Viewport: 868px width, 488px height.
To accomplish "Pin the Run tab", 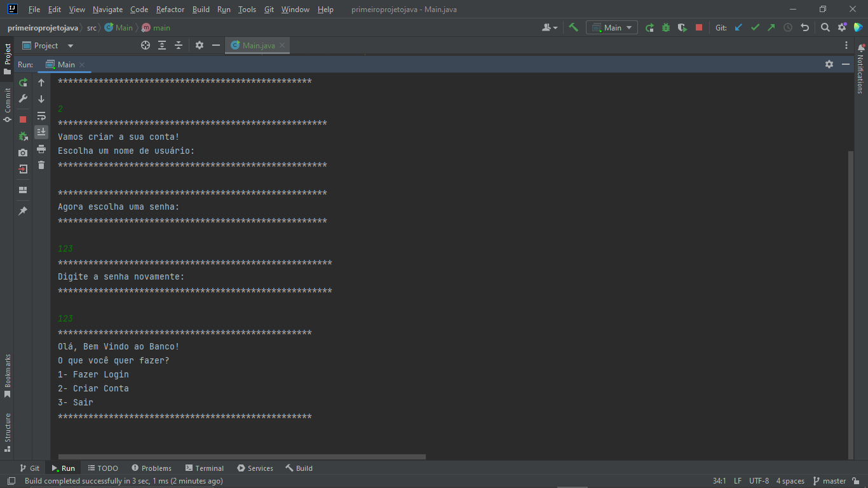I will [23, 211].
